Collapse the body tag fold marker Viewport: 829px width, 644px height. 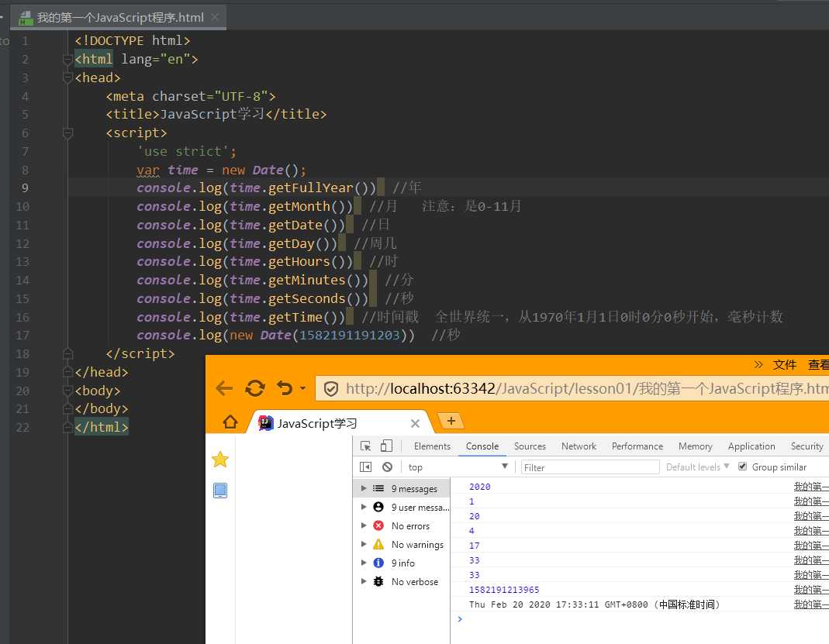coord(67,391)
